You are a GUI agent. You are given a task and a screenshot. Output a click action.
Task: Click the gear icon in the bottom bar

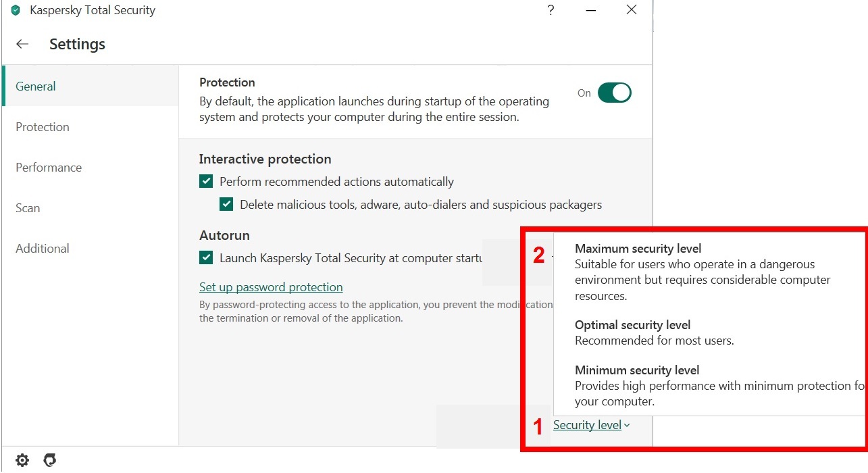(22, 461)
